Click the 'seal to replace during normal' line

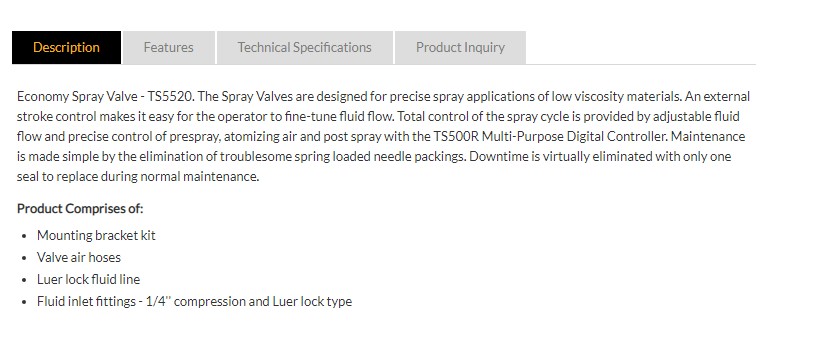(99, 177)
